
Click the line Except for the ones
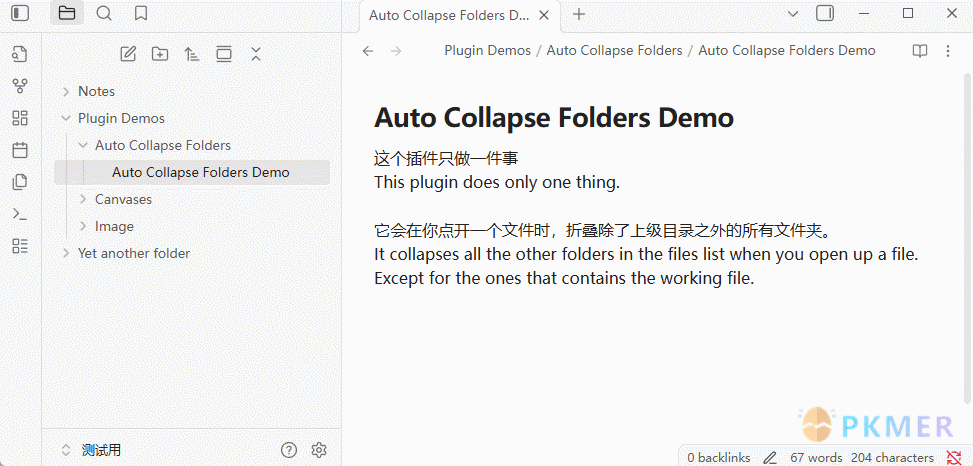pyautogui.click(x=564, y=279)
